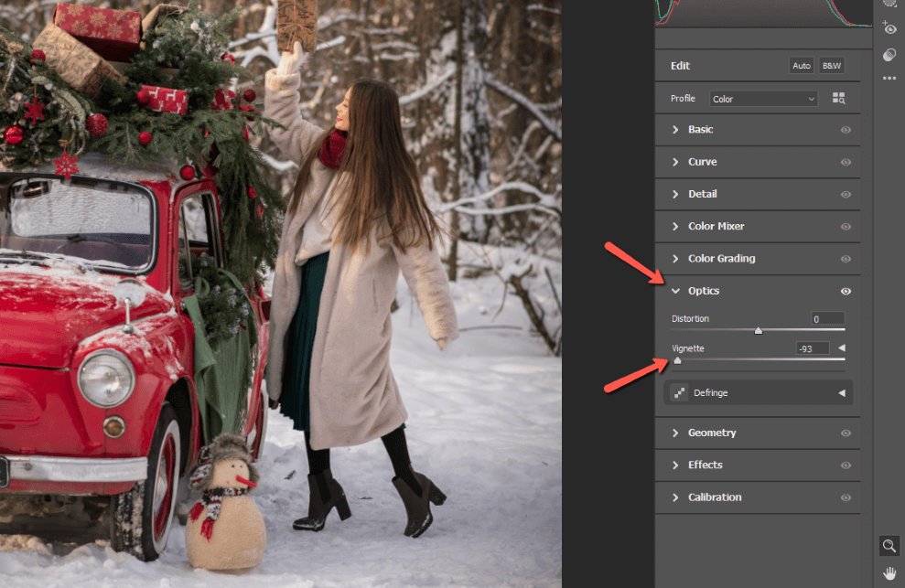The image size is (905, 588).
Task: Expand the Curve panel chevron
Action: (x=675, y=162)
